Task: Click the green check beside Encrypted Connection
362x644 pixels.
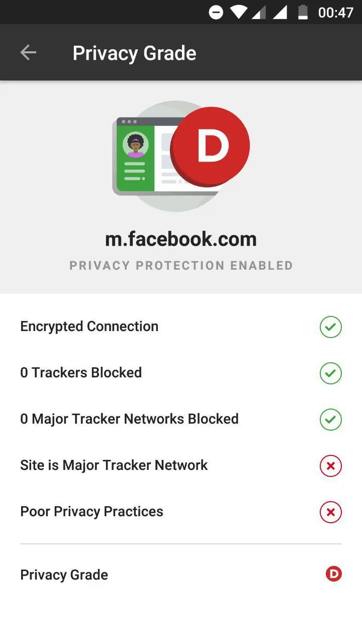Action: point(330,327)
